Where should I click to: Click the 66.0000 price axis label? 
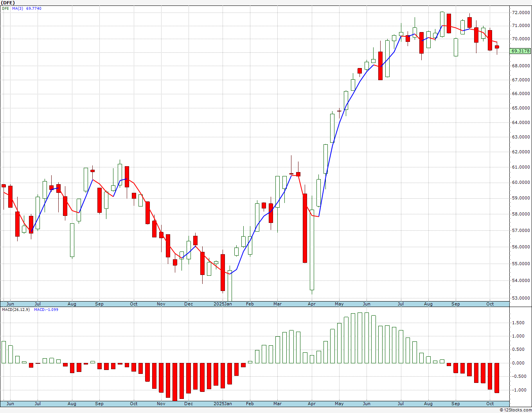coord(521,93)
